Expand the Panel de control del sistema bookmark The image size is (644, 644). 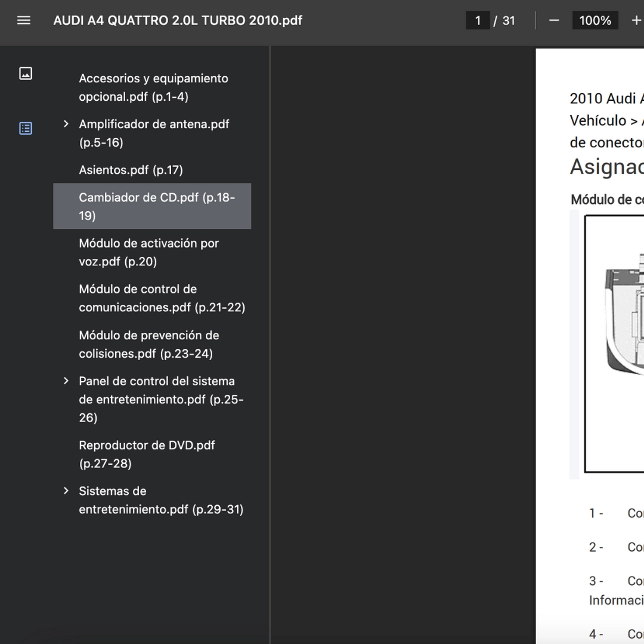pyautogui.click(x=66, y=381)
